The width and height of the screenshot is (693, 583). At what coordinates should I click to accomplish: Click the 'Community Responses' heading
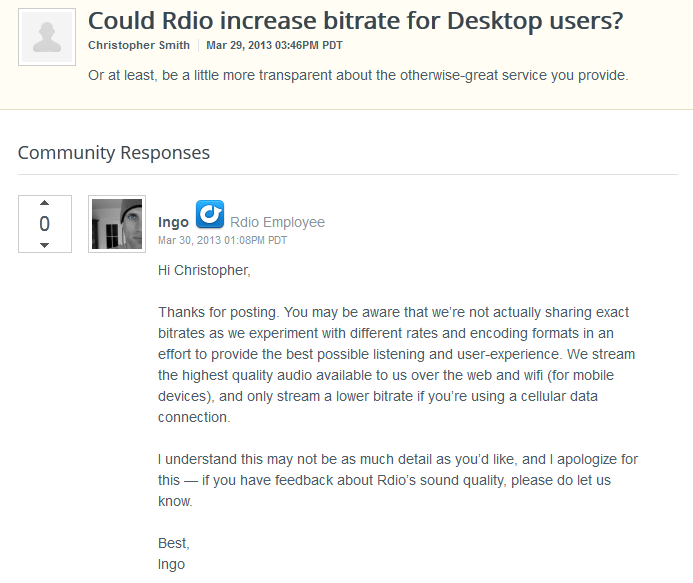(114, 153)
